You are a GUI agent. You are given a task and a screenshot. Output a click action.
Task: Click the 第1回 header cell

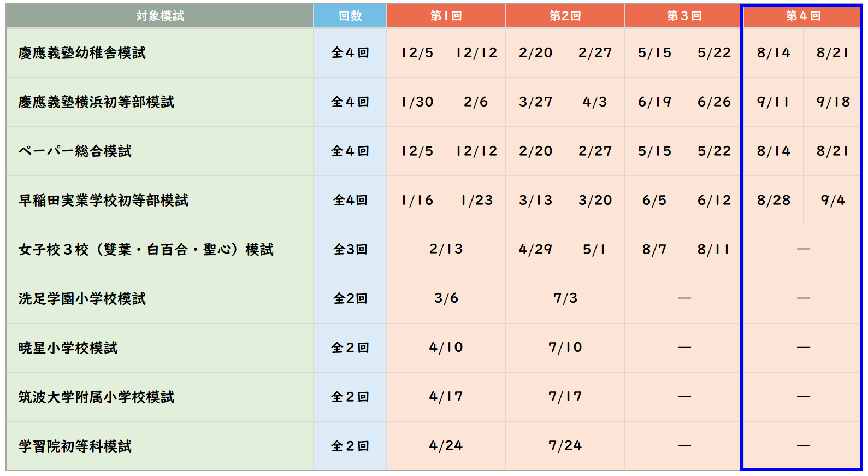click(446, 16)
